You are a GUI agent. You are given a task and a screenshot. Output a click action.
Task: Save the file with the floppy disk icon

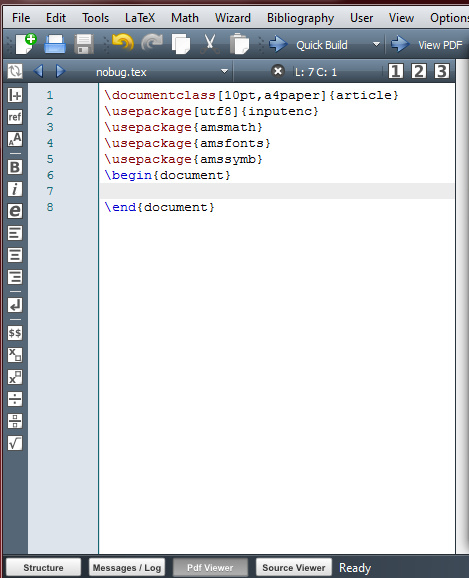[84, 44]
